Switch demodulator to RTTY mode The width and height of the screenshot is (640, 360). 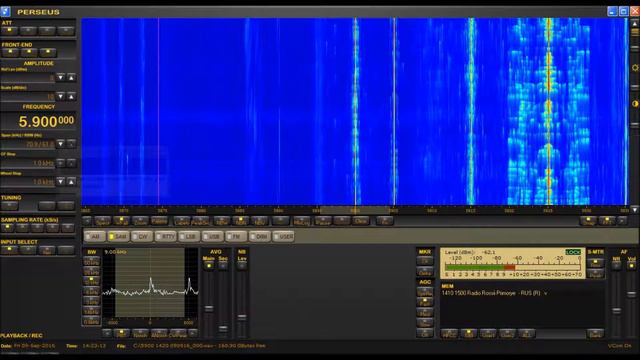[x=165, y=236]
